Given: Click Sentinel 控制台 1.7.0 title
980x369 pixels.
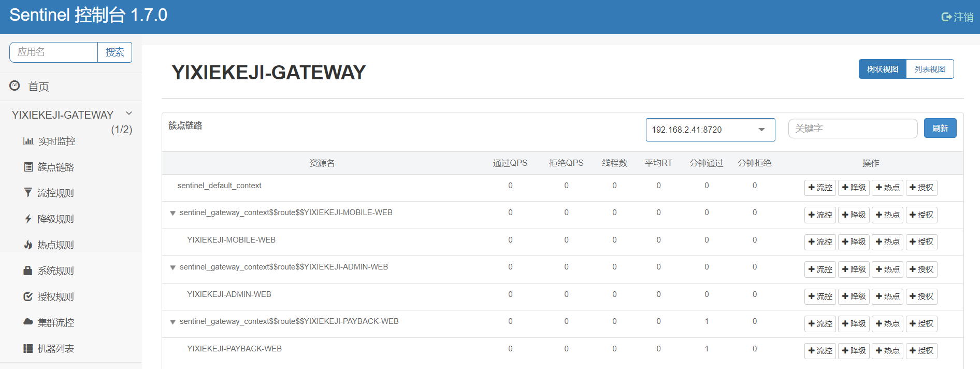Looking at the screenshot, I should point(88,15).
